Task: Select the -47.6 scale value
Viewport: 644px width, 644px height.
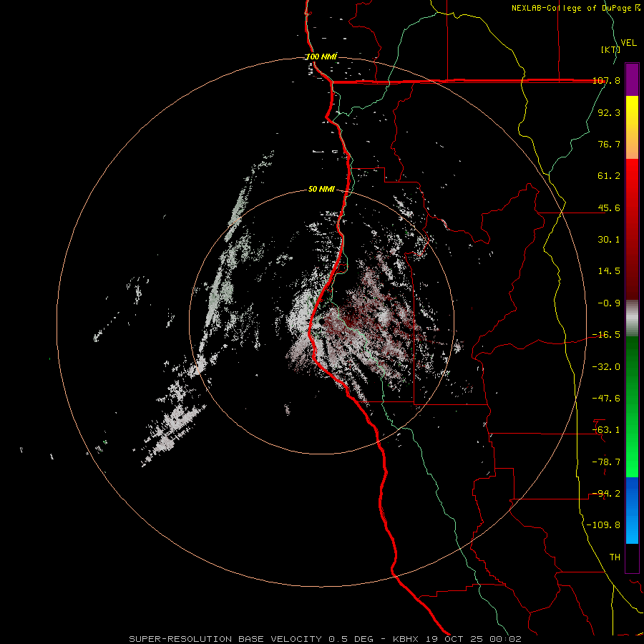Action: [x=606, y=399]
